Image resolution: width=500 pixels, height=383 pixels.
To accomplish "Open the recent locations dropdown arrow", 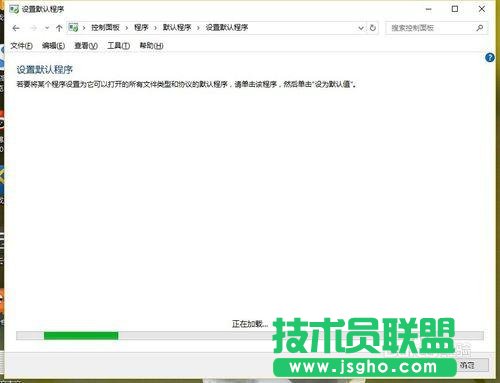I will (47, 28).
